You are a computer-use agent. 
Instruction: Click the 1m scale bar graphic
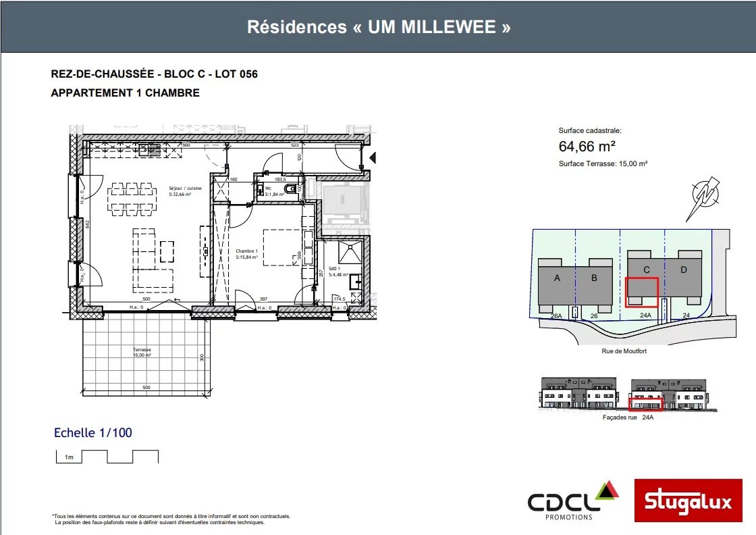pos(107,457)
